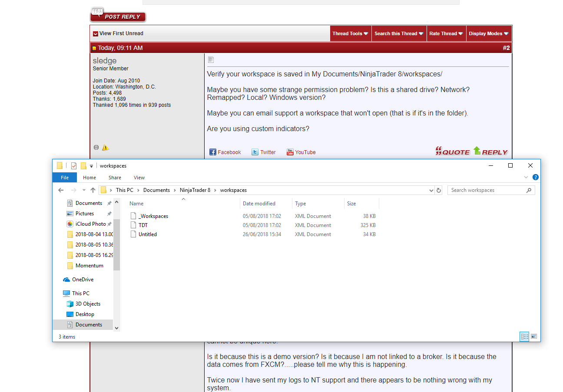Expand the chevron after This PC breadcrumb
The width and height of the screenshot is (563, 392).
(x=139, y=190)
